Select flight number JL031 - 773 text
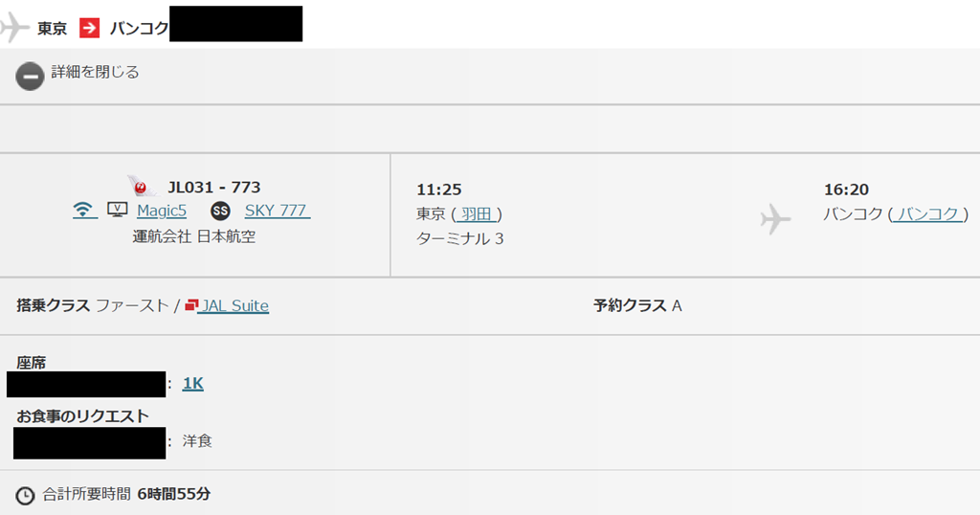This screenshot has height=515, width=980. (213, 187)
